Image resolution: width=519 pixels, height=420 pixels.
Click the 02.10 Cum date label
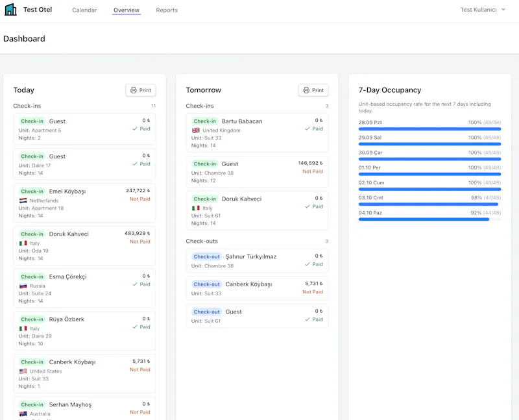tap(371, 183)
